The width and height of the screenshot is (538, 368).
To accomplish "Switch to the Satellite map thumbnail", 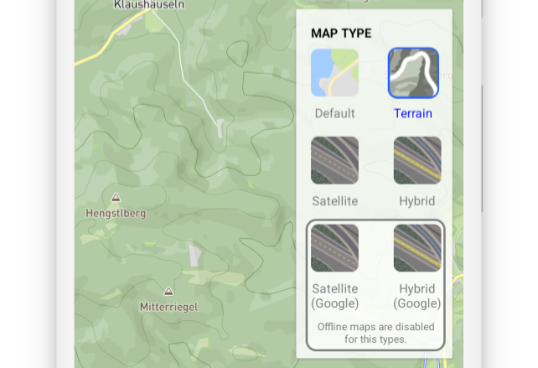I will [x=335, y=160].
